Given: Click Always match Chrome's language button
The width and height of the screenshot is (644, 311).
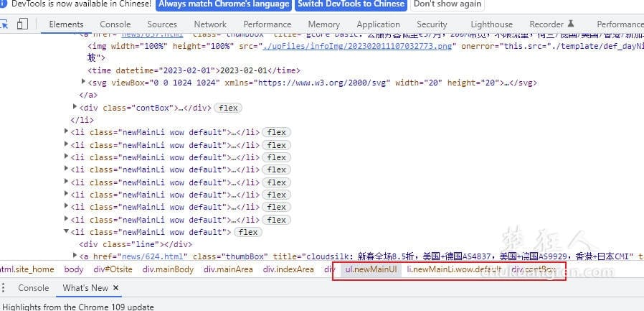Looking at the screenshot, I should 223,4.
